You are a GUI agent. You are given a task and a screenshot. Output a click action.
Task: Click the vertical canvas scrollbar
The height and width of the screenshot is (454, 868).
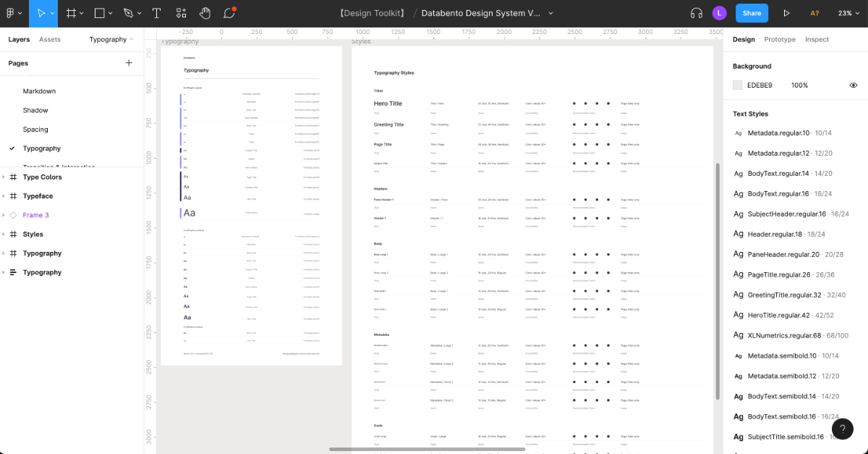point(718,281)
